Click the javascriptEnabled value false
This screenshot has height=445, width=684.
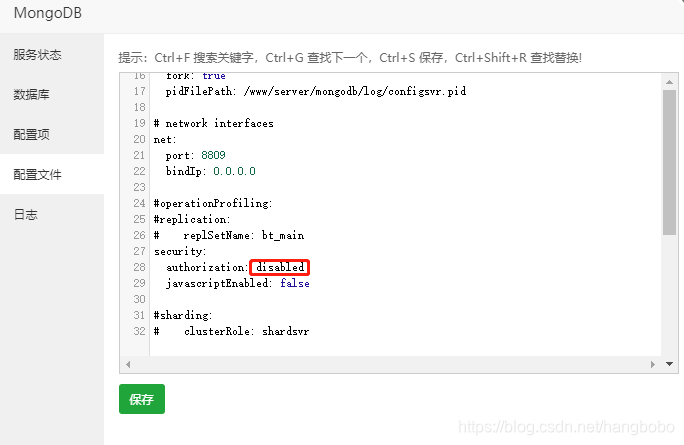point(295,283)
